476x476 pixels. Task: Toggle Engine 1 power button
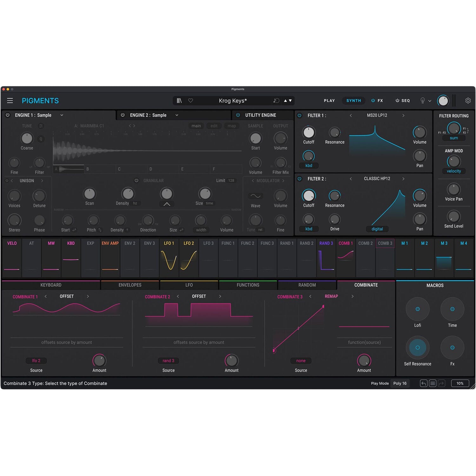pyautogui.click(x=8, y=115)
